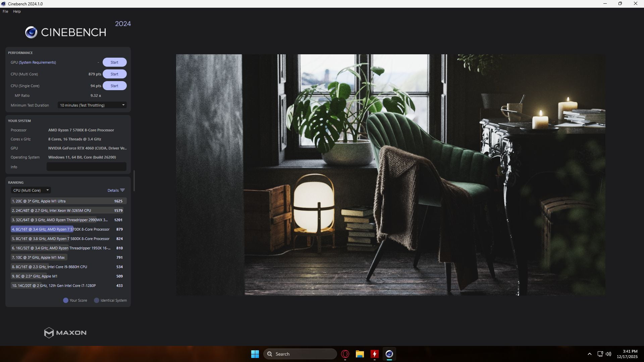The image size is (644, 362).
Task: Click the left panel scrollbar
Action: [x=134, y=181]
